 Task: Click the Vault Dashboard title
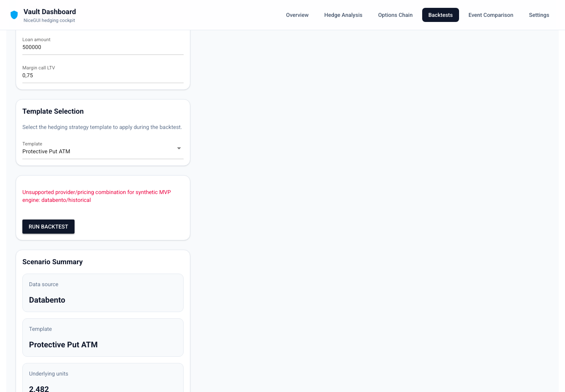[x=50, y=12]
